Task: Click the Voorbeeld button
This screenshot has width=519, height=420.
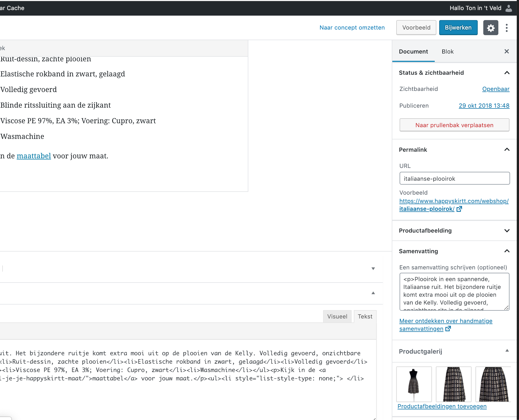Action: click(x=416, y=28)
